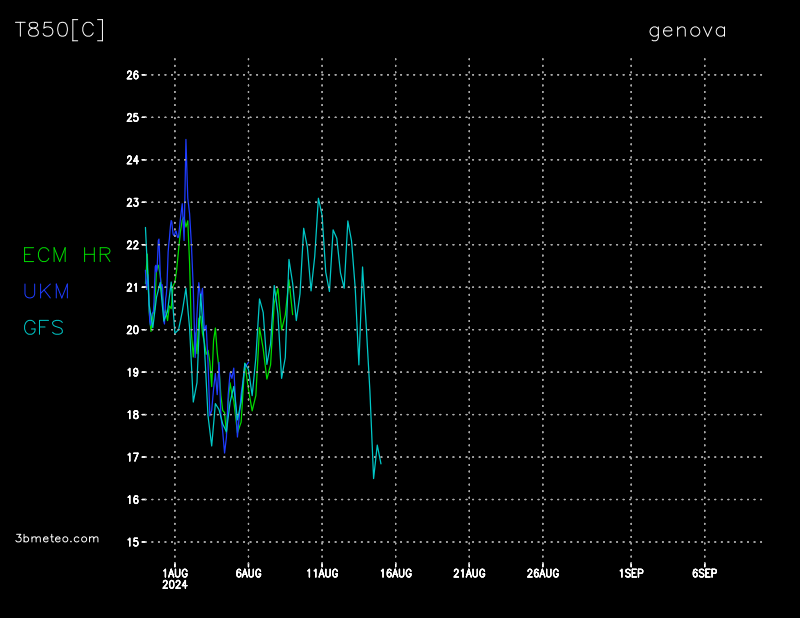This screenshot has height=618, width=800.
Task: Click the 11AUG date label
Action: pos(322,573)
